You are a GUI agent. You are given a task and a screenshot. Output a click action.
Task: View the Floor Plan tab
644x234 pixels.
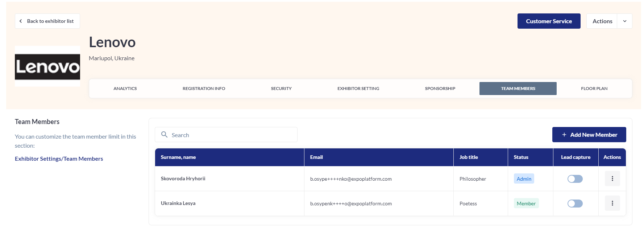pos(594,89)
